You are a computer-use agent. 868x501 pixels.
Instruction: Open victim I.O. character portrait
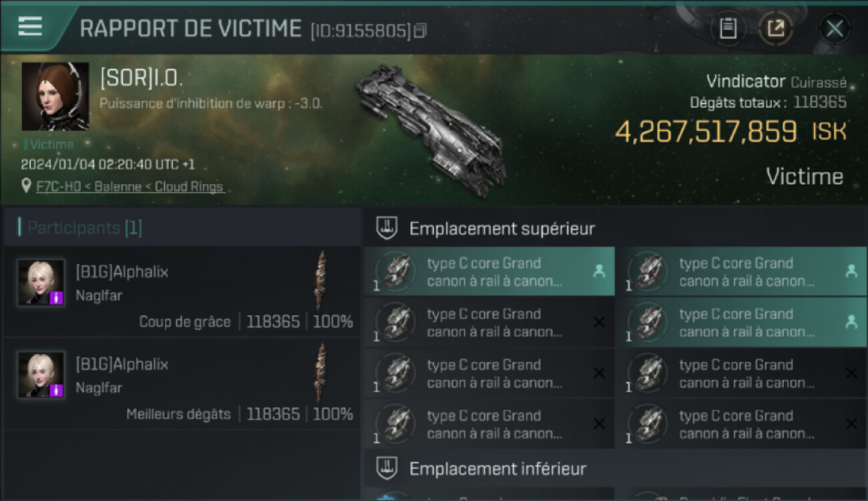[55, 97]
